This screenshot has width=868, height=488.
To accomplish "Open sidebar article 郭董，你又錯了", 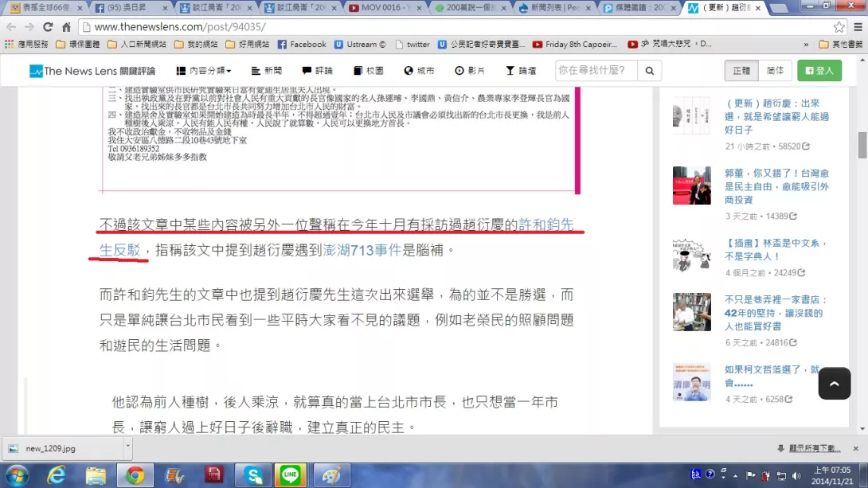I will [776, 186].
